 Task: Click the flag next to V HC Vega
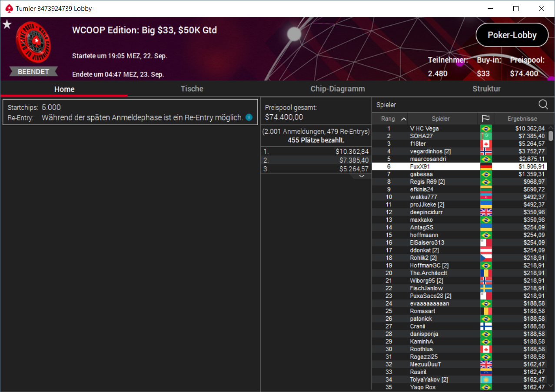485,129
